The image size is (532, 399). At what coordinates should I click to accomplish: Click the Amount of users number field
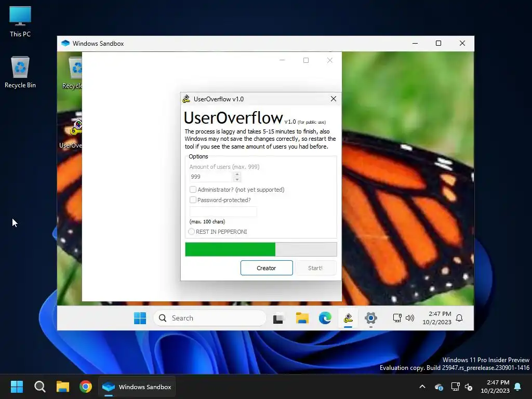click(211, 177)
